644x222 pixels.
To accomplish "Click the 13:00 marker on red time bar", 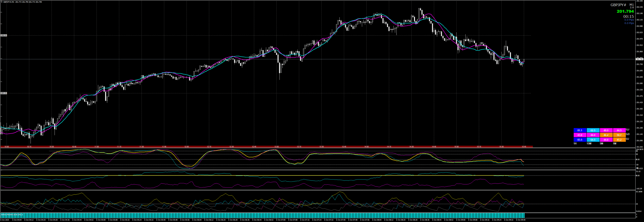I will point(276,146).
